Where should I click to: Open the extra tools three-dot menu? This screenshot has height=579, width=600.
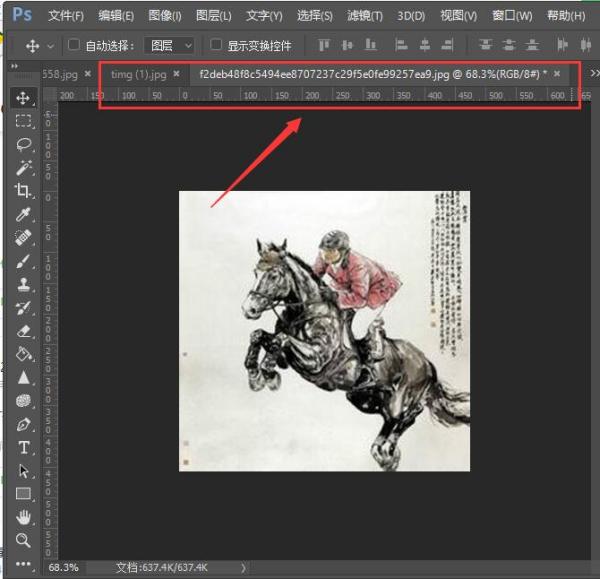tap(23, 564)
